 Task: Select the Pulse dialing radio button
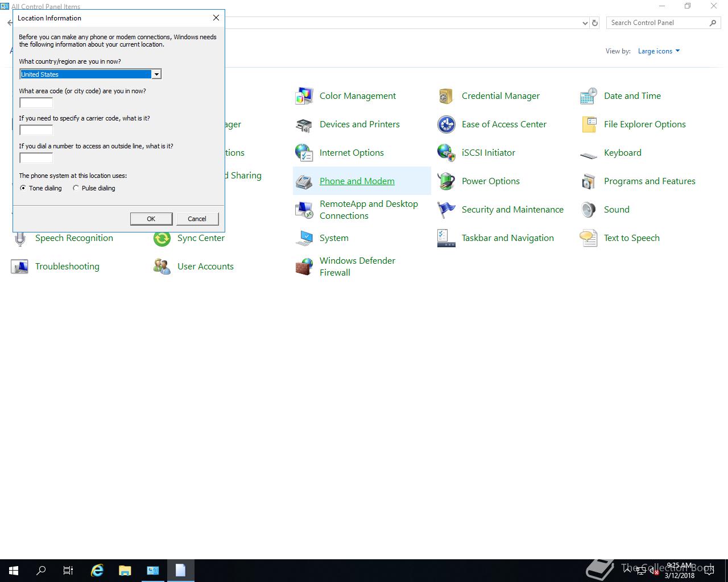[76, 188]
